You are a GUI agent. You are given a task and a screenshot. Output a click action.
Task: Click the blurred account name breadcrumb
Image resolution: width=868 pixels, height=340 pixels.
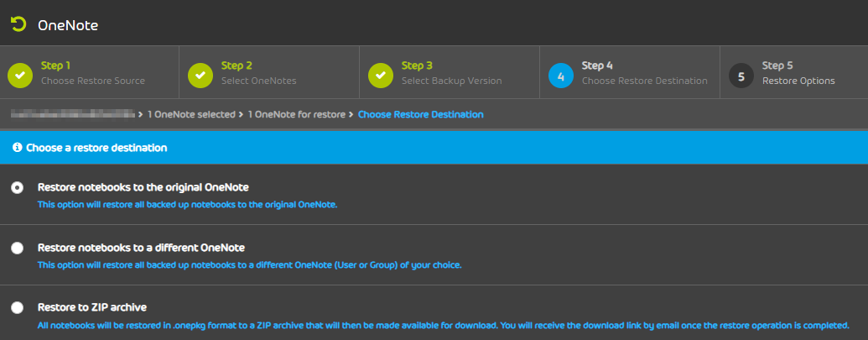pos(73,113)
